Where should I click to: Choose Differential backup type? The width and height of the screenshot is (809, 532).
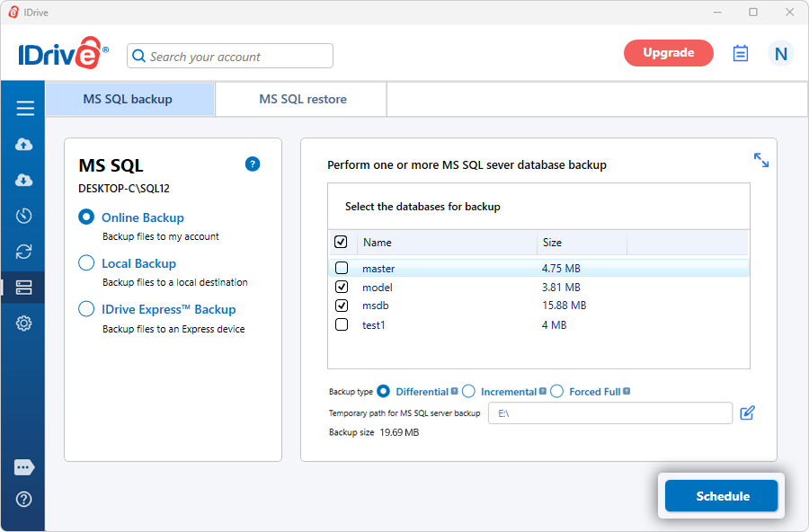383,391
